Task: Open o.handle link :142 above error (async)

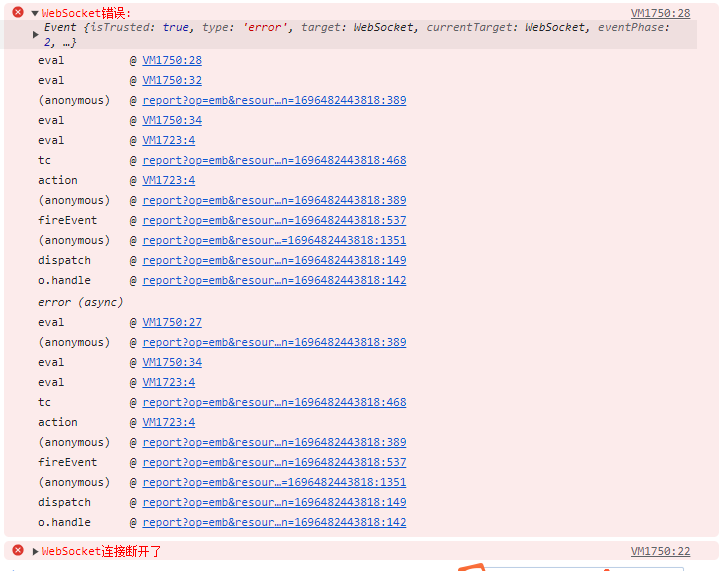Action: coord(274,280)
